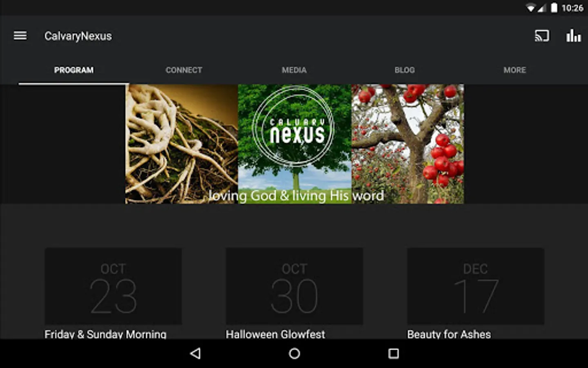Select the Friday & Sunday Morning event title
This screenshot has height=368, width=588.
tap(105, 334)
